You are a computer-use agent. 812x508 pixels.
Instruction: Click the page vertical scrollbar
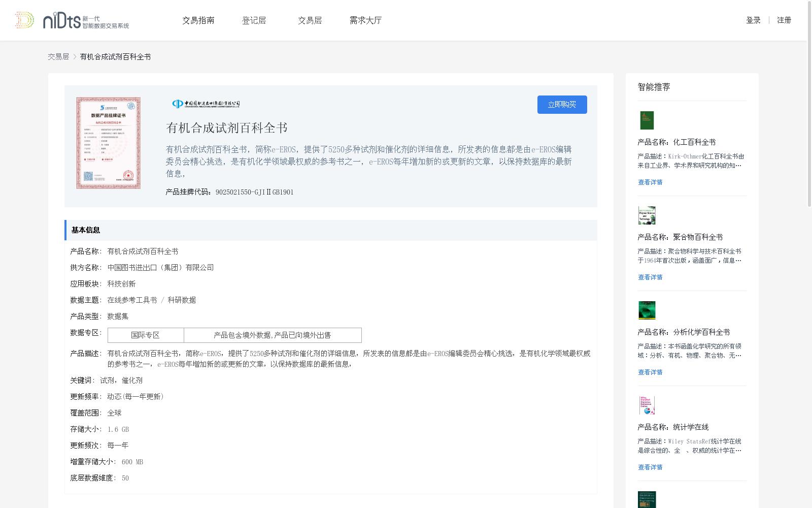pos(809,104)
